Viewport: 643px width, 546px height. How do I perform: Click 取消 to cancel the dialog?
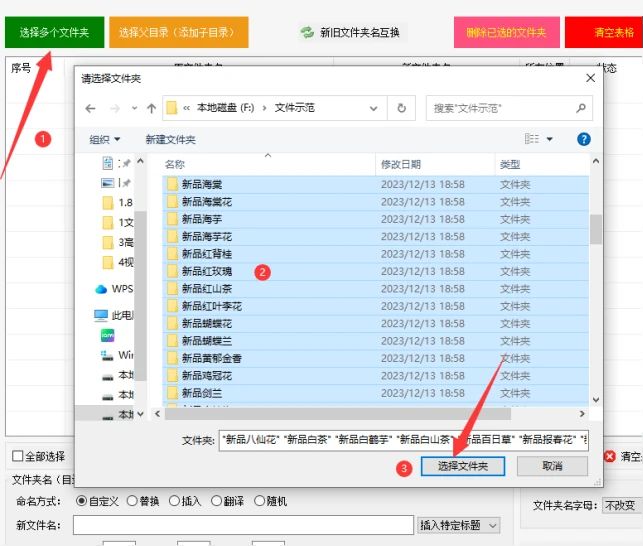[x=552, y=466]
